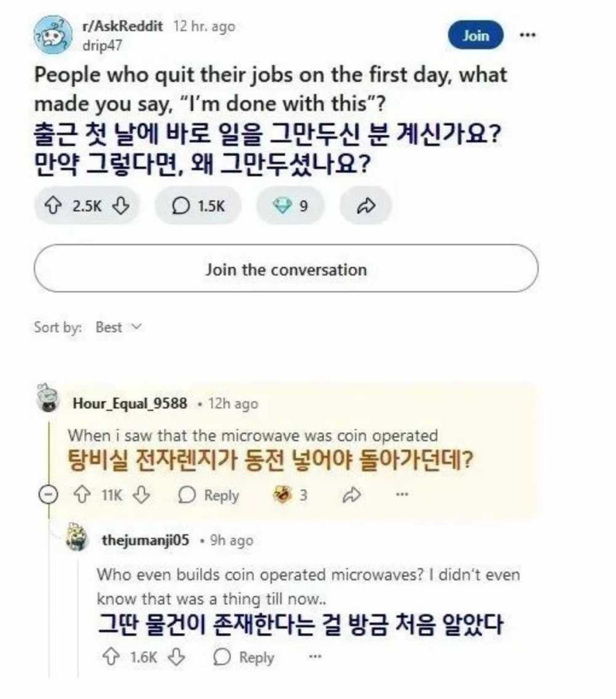This screenshot has width=616, height=699.
Task: Expand the post overflow menu with three dots
Action: pyautogui.click(x=527, y=35)
